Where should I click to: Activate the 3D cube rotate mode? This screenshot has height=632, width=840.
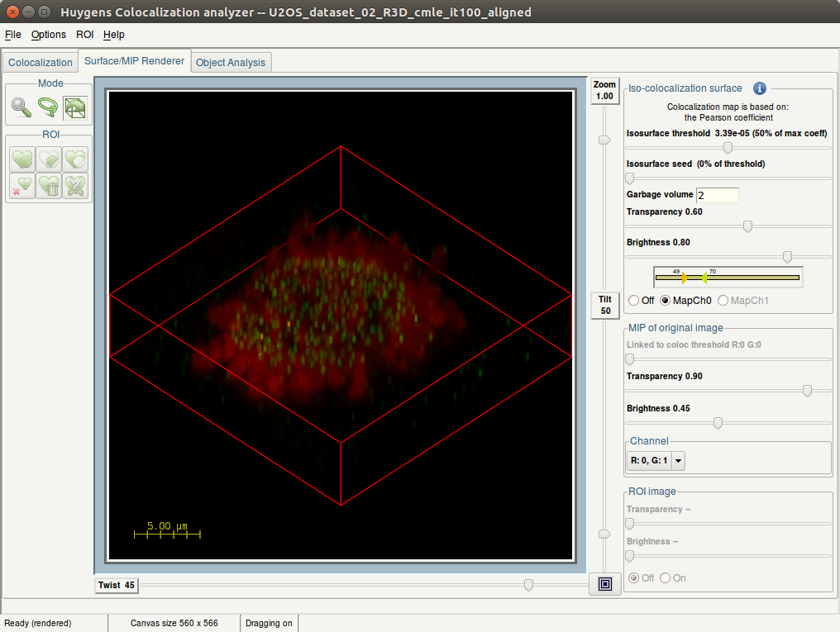(x=75, y=107)
